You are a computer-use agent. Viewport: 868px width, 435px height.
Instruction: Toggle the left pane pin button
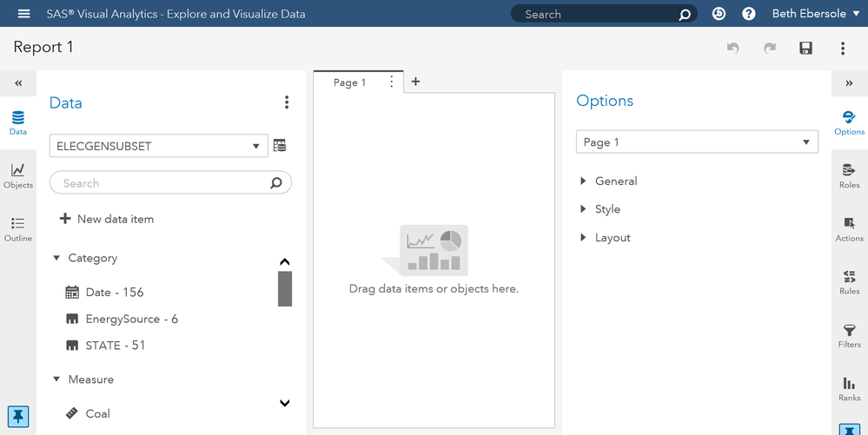17,416
